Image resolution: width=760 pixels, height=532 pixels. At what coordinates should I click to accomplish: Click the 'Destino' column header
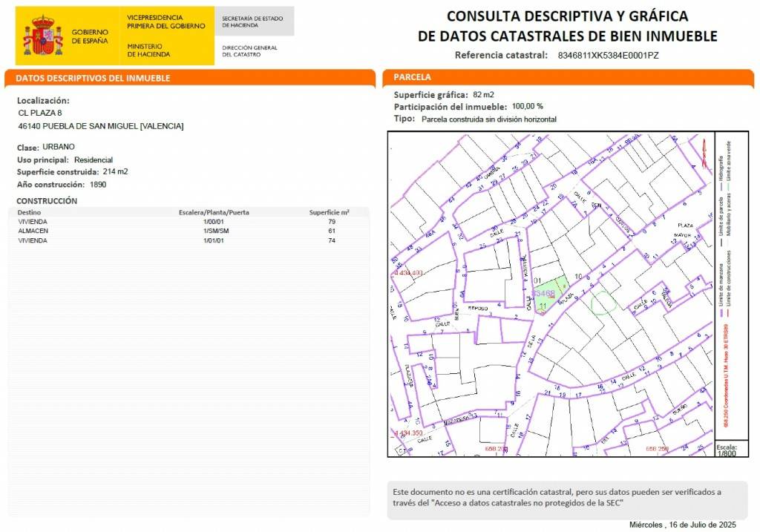[29, 212]
